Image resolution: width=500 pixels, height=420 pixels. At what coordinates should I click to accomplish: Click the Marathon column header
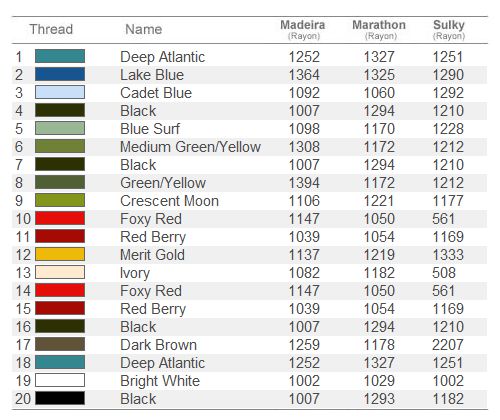(379, 29)
